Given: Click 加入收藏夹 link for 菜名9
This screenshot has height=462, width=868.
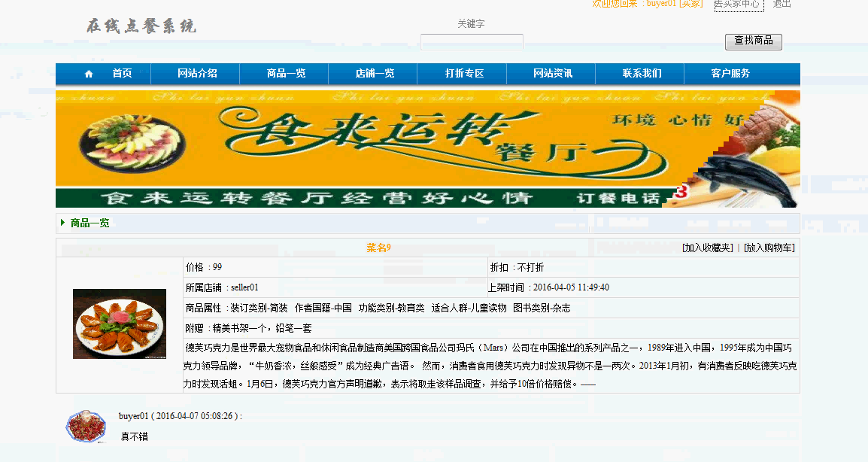Looking at the screenshot, I should coord(708,248).
